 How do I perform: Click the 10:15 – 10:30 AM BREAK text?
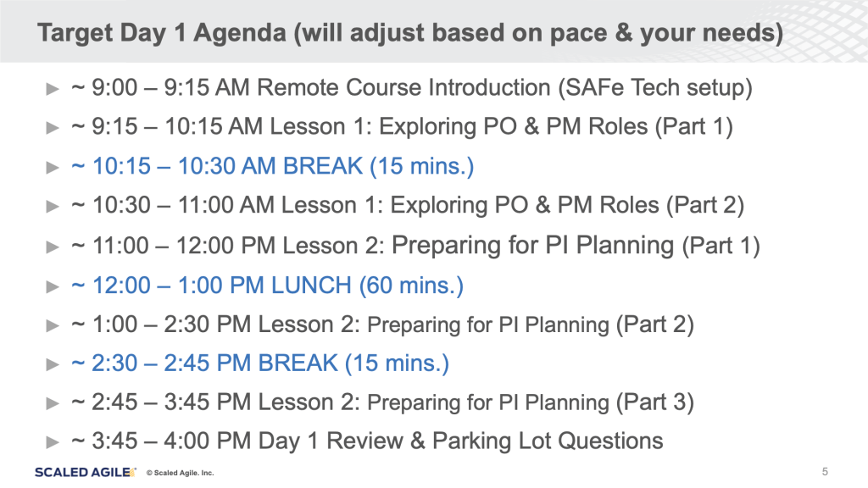[x=272, y=166]
